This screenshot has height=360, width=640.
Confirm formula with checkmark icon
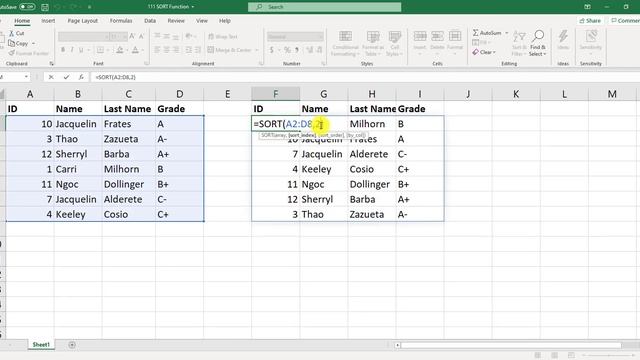coord(66,77)
